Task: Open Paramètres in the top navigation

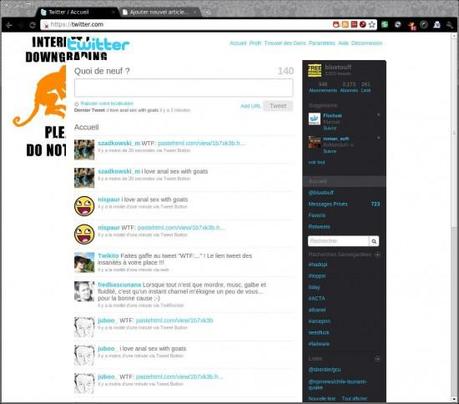Action: [x=322, y=43]
